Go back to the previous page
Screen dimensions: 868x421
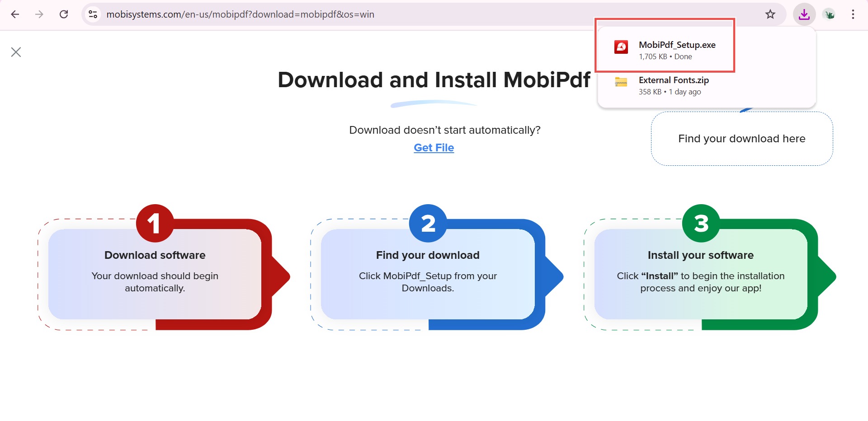pos(15,14)
